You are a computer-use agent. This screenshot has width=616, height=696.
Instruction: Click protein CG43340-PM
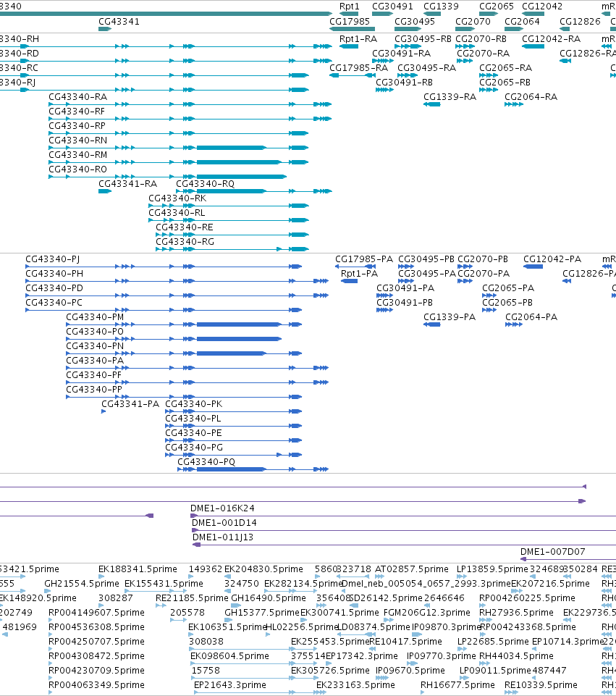click(95, 317)
